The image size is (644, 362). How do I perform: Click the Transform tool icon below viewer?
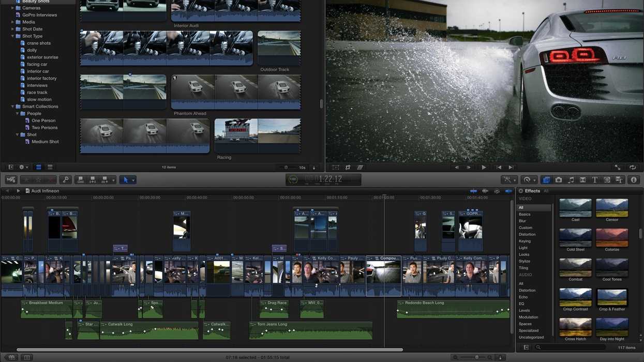pyautogui.click(x=336, y=168)
